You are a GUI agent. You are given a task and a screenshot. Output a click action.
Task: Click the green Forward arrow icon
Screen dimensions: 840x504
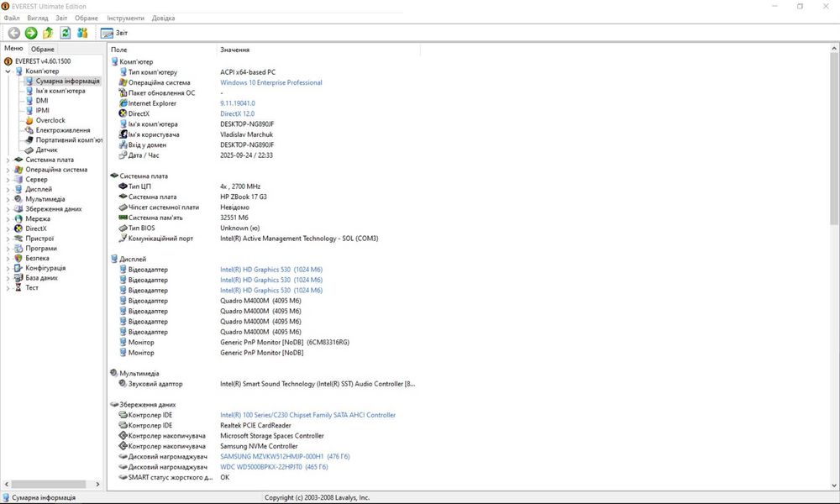click(x=31, y=33)
